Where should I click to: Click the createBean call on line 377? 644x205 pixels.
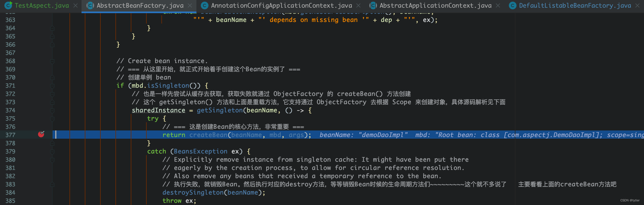click(208, 135)
